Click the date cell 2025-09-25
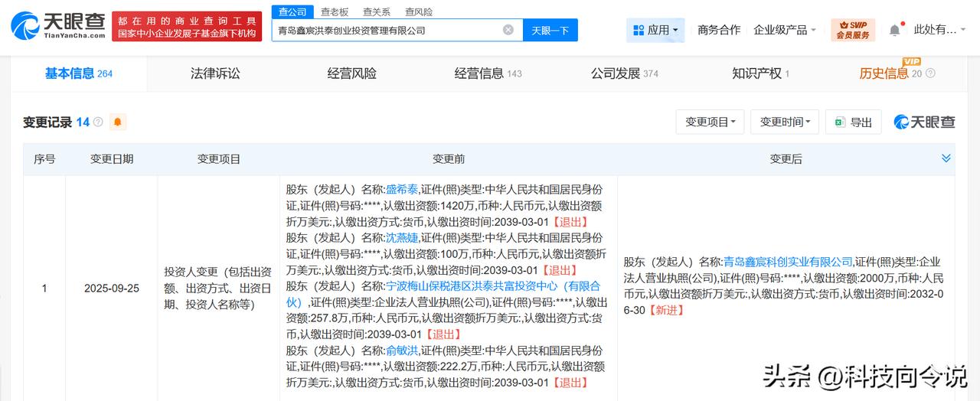The height and width of the screenshot is (401, 980). [112, 289]
